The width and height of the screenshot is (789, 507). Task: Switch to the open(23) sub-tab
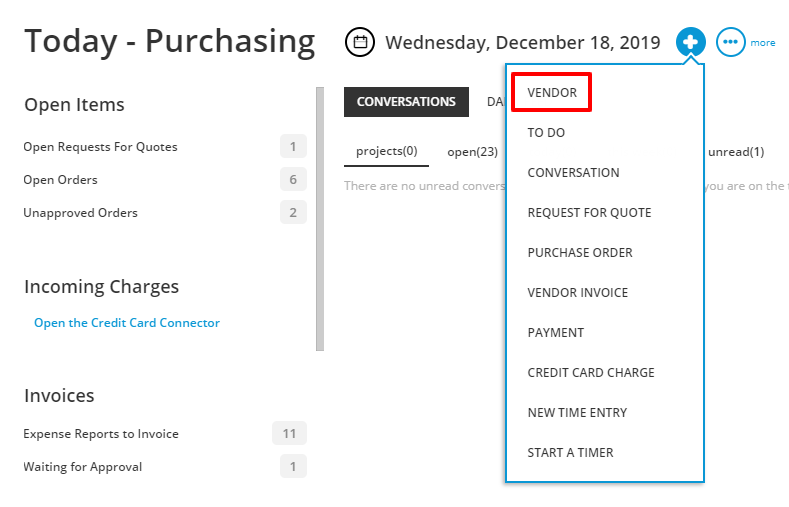[x=473, y=152]
